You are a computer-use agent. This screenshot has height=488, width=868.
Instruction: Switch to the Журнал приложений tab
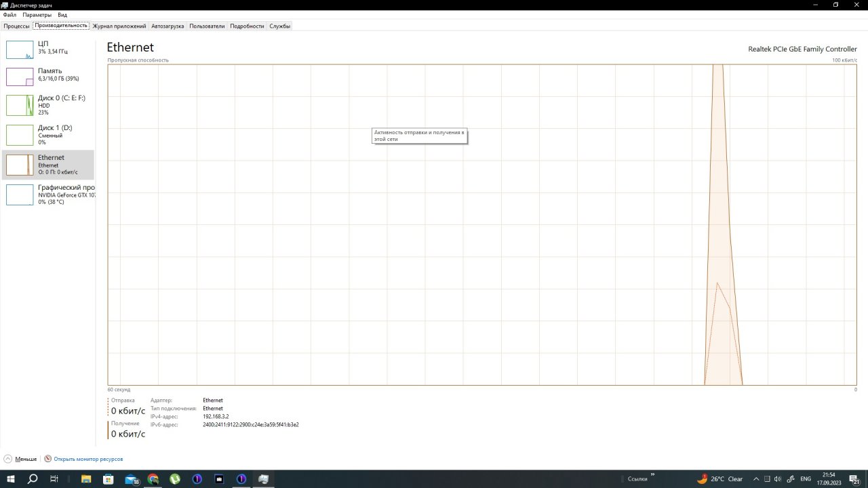click(x=119, y=26)
